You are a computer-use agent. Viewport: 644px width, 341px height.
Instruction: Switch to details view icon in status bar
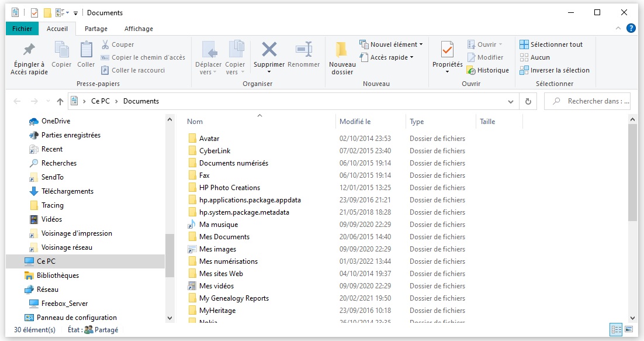[616, 329]
